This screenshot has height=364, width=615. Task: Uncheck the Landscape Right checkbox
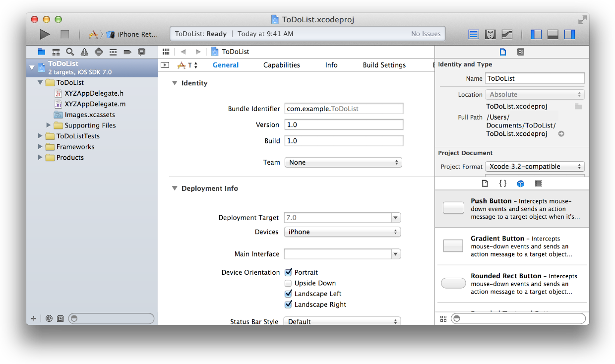pyautogui.click(x=289, y=304)
